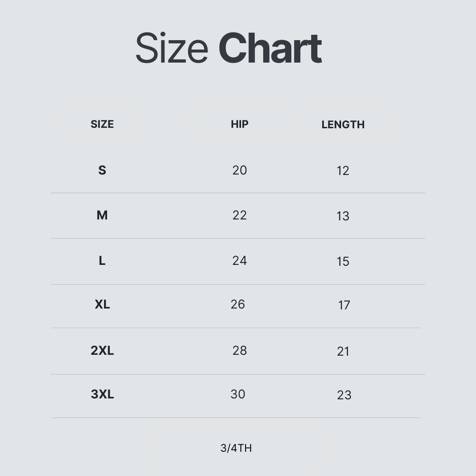
Task: Click the Size Chart title
Action: pos(228,48)
